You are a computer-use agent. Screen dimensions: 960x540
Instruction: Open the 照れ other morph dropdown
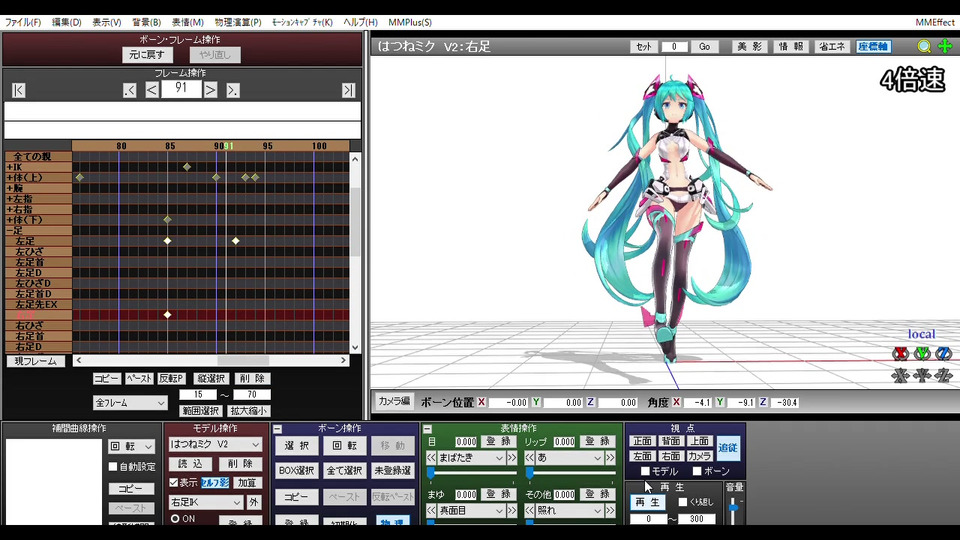[x=569, y=511]
